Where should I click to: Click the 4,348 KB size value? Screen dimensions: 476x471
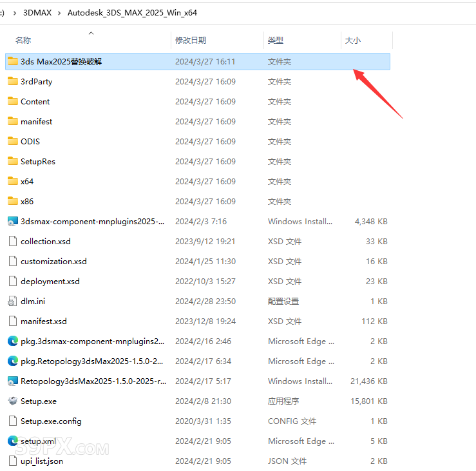[x=371, y=222]
